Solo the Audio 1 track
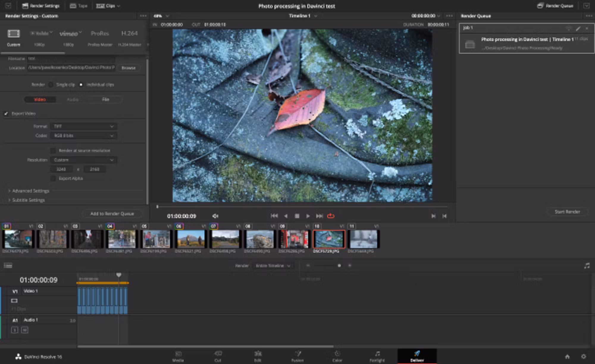This screenshot has width=595, height=364. tap(15, 330)
